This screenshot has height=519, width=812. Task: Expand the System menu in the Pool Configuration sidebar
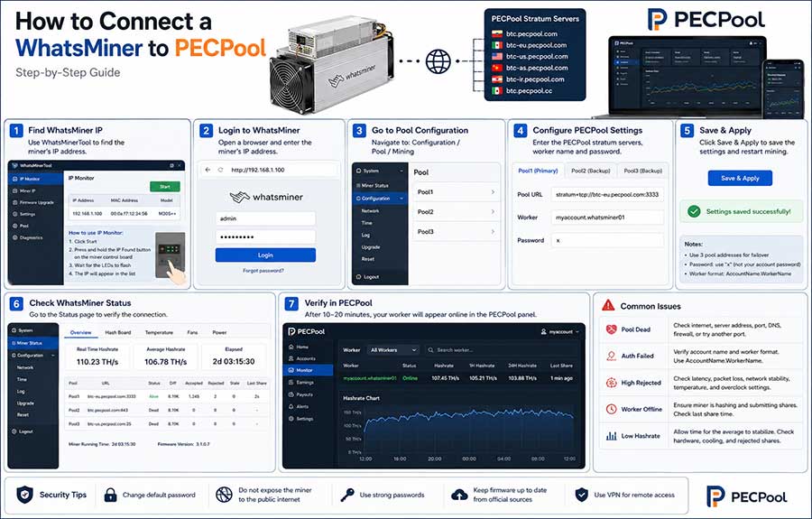(380, 171)
